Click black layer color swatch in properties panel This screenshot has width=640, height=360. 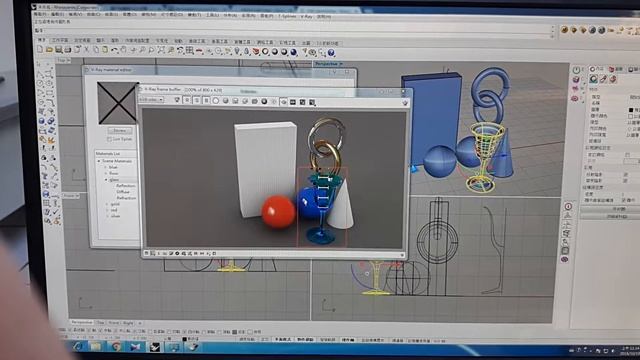(631, 110)
